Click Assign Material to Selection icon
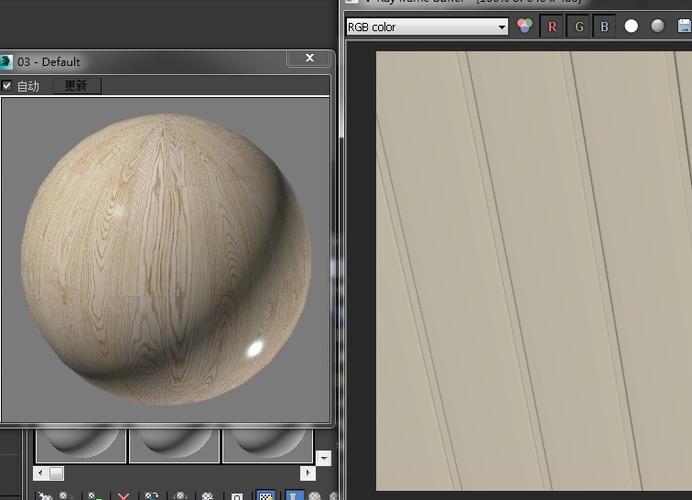Image resolution: width=692 pixels, height=500 pixels. (95, 496)
